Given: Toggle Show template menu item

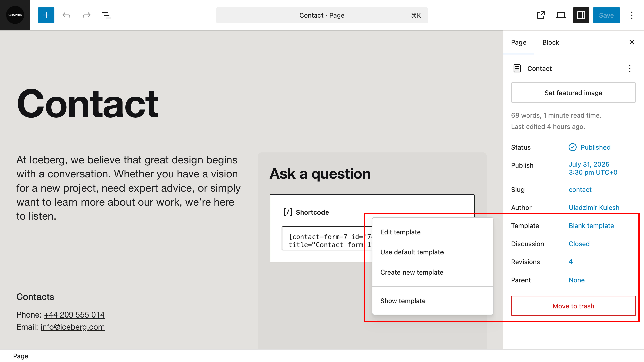Looking at the screenshot, I should point(403,301).
